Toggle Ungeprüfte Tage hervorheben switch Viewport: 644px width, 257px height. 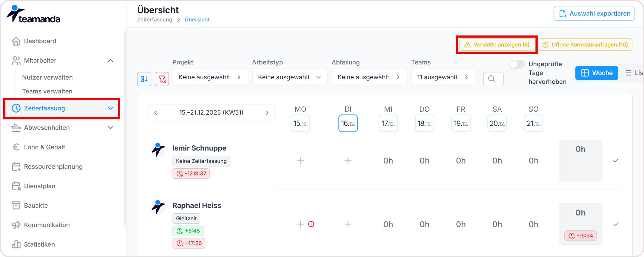point(517,64)
